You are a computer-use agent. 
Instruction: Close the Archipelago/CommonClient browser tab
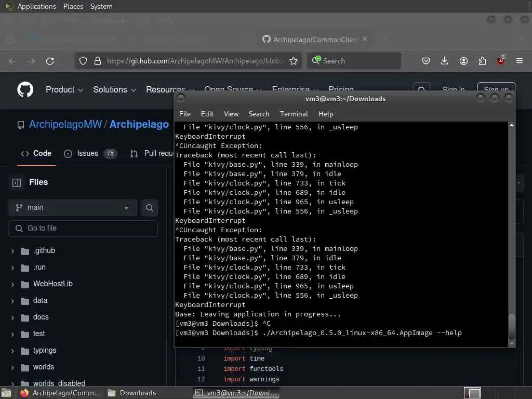tap(365, 39)
